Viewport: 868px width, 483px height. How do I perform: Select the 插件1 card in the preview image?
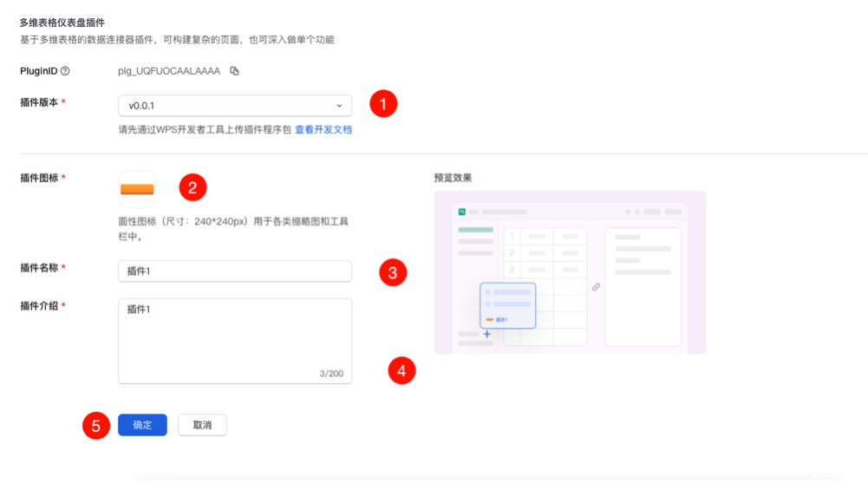pos(507,305)
